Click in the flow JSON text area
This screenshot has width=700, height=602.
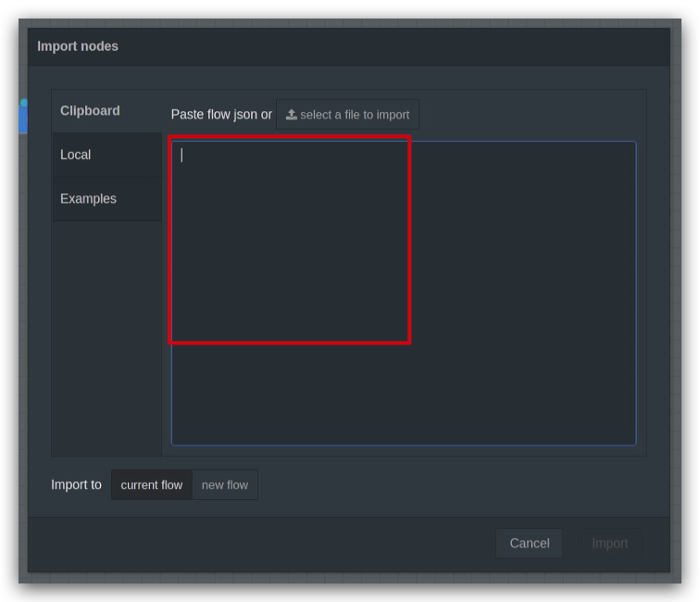pyautogui.click(x=404, y=293)
